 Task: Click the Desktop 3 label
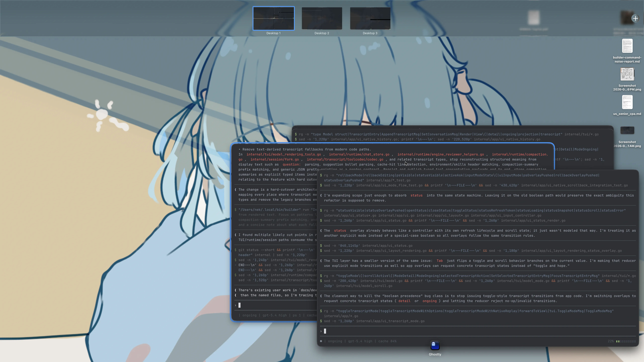[x=370, y=33]
